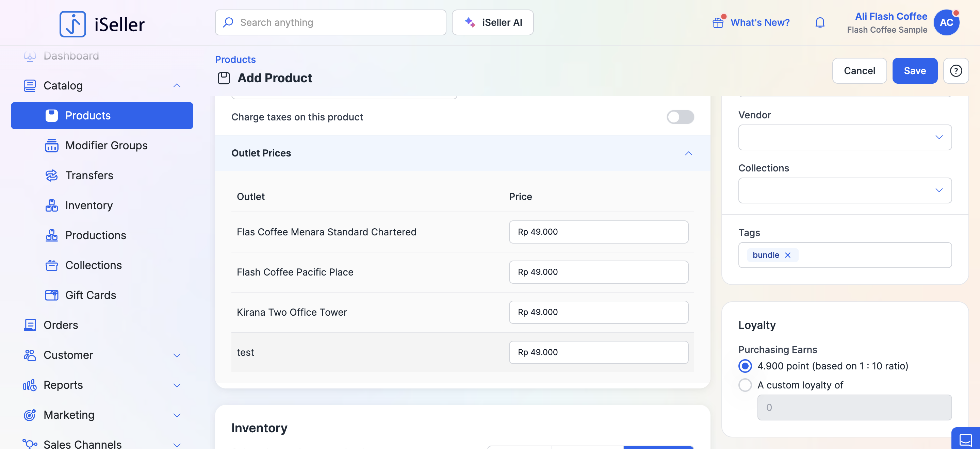Click the Catalog section icon
Screen dimensions: 980x449
point(30,85)
